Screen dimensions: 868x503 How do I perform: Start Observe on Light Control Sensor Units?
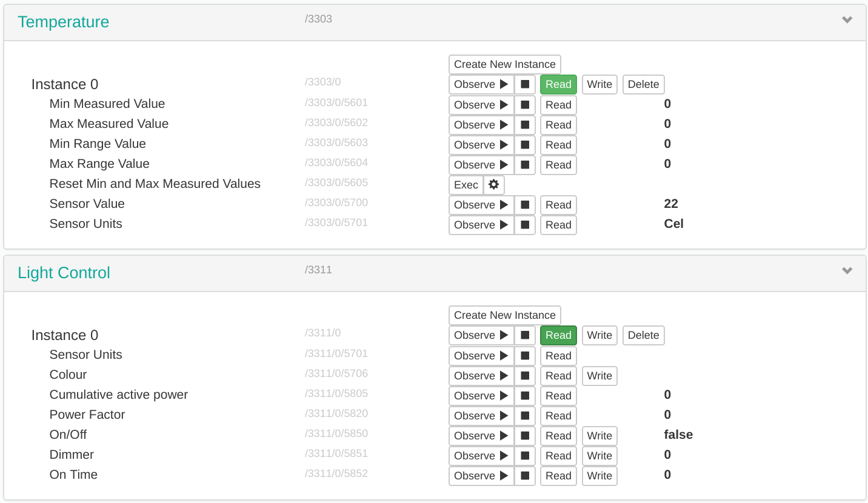(x=482, y=356)
